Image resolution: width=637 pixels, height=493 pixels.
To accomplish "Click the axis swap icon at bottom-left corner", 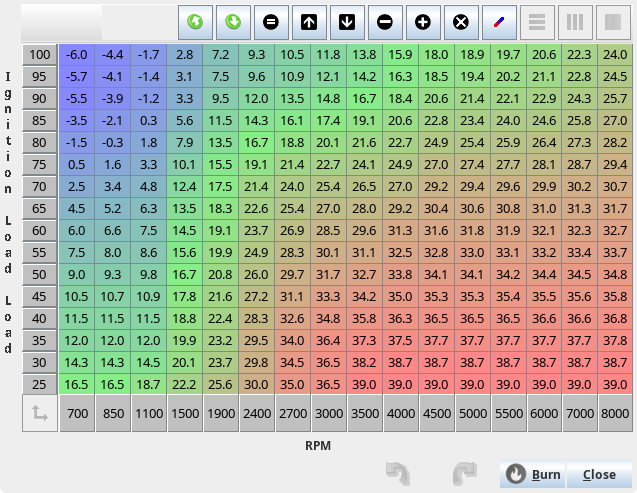I will 40,413.
